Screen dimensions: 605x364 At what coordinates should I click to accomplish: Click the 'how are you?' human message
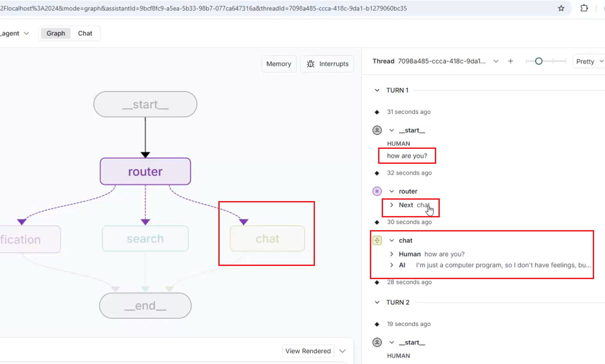point(407,156)
